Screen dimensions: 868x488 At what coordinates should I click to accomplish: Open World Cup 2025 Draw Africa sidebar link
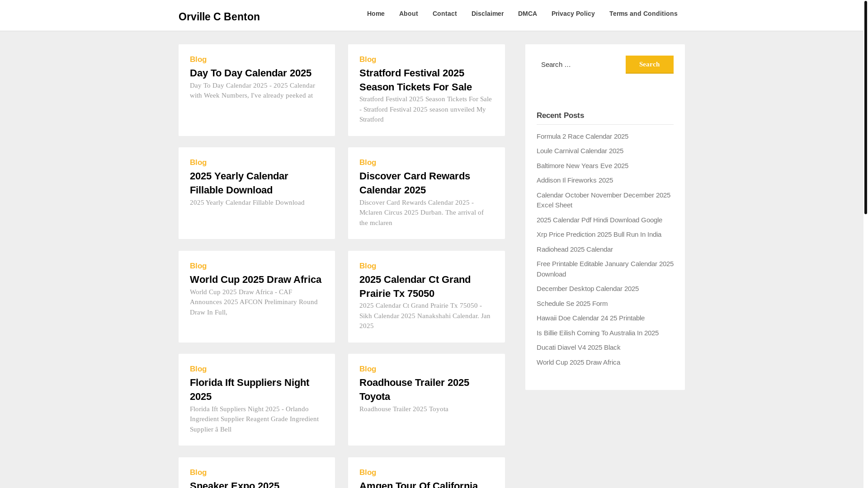578,362
